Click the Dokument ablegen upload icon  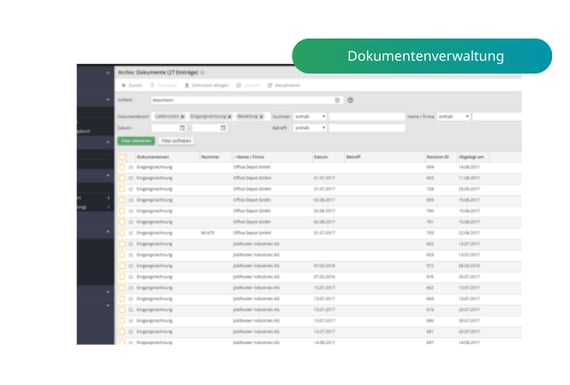[187, 85]
